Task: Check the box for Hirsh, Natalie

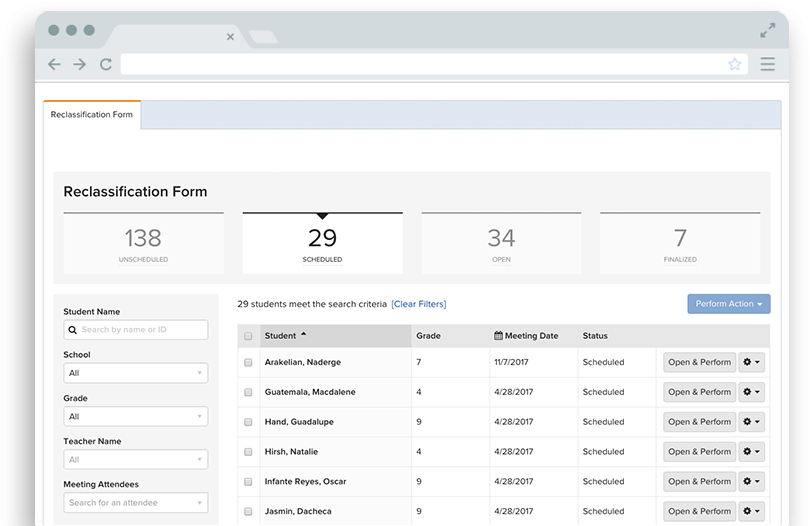Action: click(248, 452)
